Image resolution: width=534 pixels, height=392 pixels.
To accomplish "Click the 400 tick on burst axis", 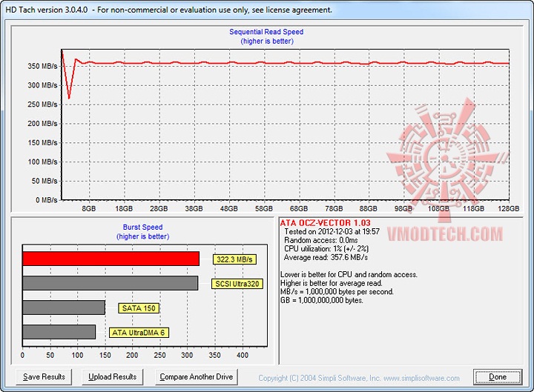I will click(243, 355).
